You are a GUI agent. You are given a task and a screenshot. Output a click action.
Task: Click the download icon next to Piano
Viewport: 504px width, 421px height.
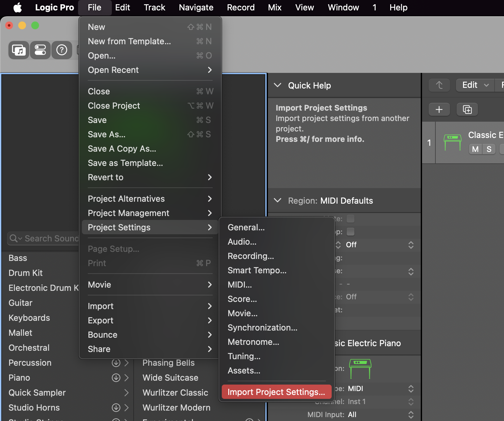(x=116, y=378)
